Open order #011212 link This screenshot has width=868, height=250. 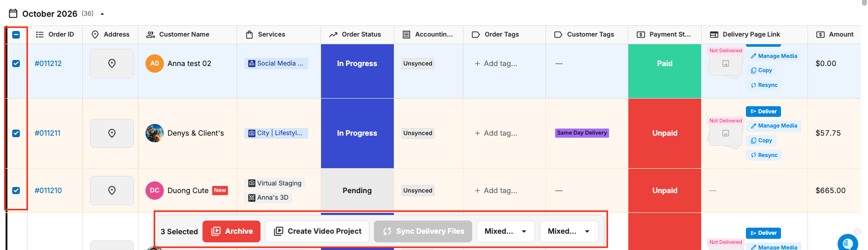(48, 64)
